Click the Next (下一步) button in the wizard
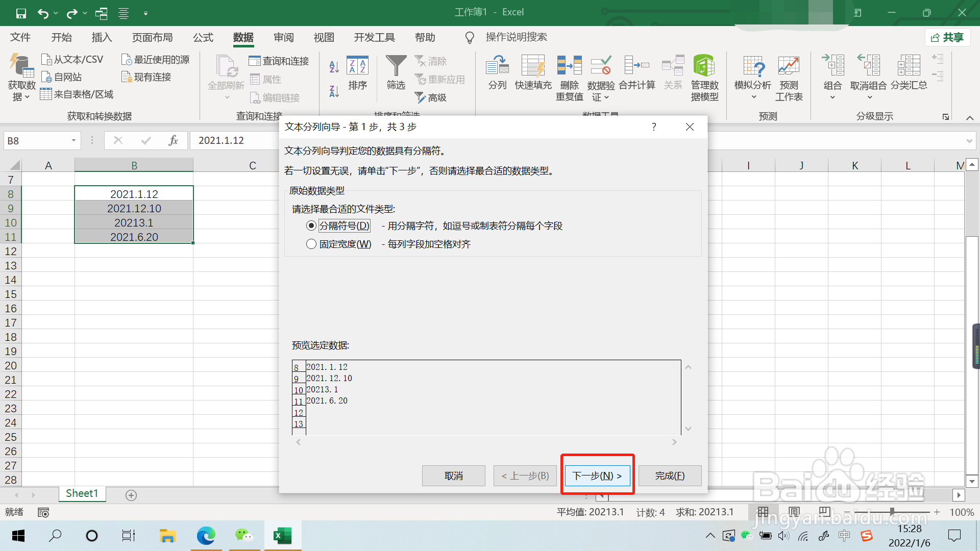 point(597,475)
